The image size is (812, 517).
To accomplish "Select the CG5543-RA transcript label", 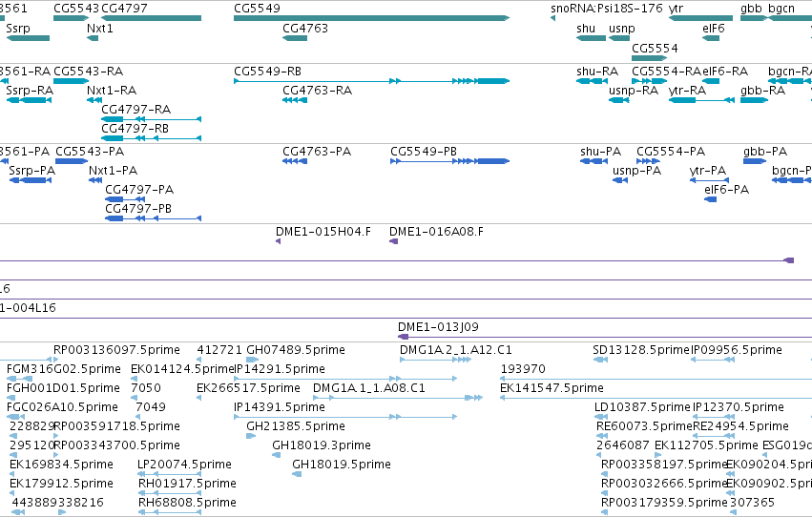I will (x=88, y=71).
